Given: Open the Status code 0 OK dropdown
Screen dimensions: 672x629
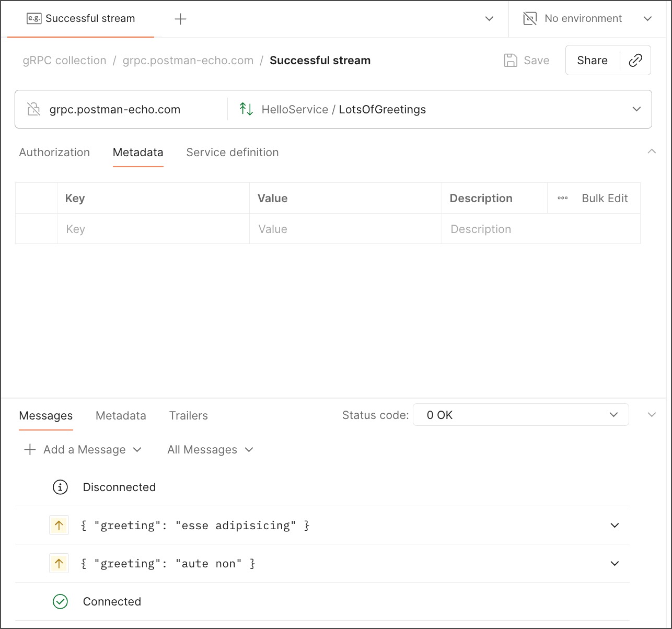Looking at the screenshot, I should point(520,414).
